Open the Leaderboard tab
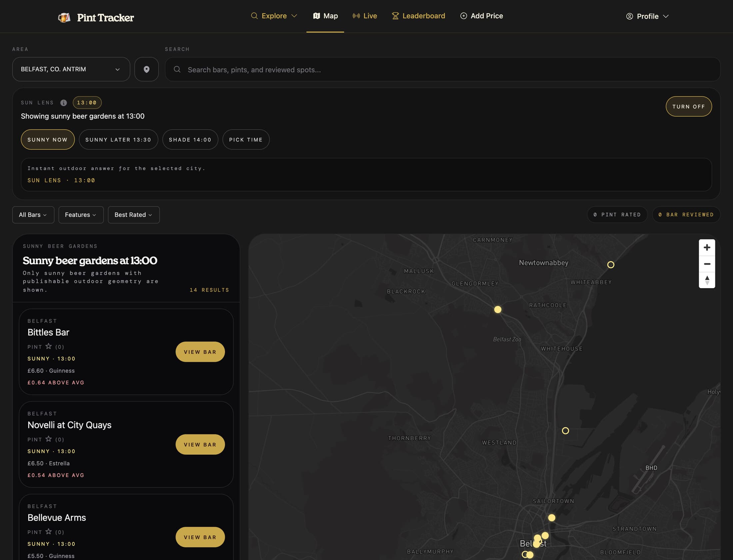 (x=418, y=16)
